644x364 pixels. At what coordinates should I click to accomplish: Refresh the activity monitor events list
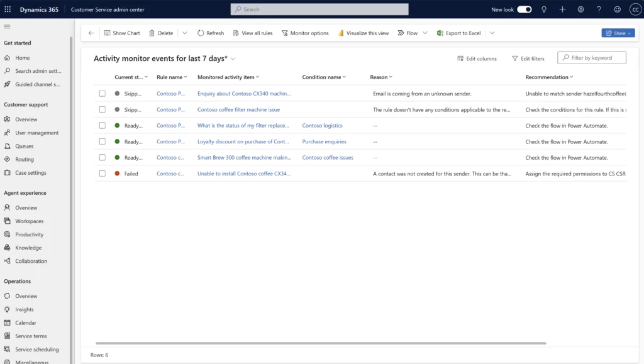pos(210,33)
